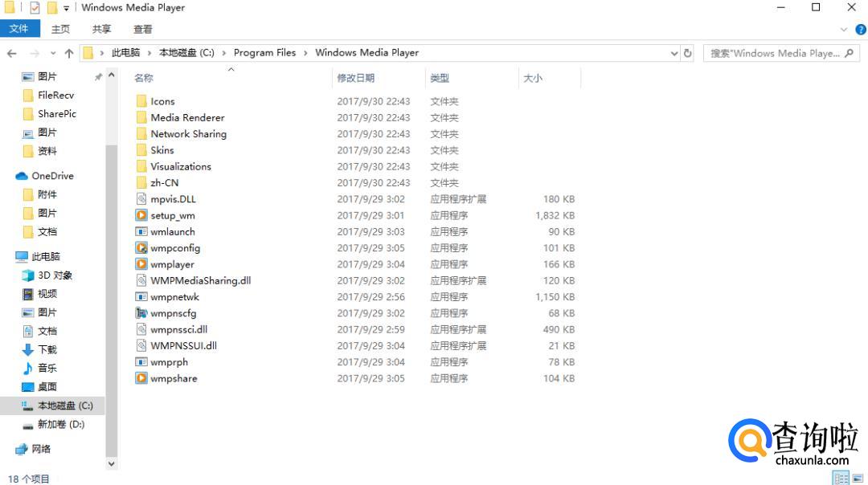Click the mpvis.DLL file icon

click(x=141, y=199)
